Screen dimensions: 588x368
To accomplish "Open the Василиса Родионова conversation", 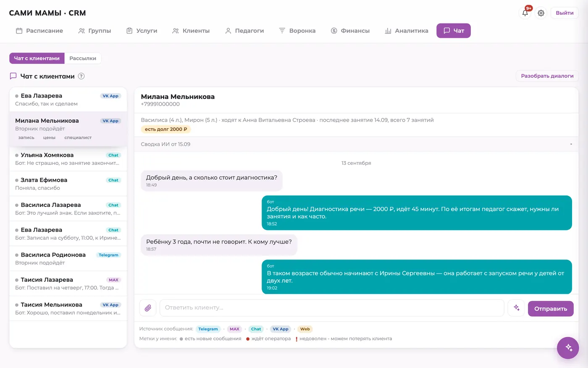I will tap(68, 259).
